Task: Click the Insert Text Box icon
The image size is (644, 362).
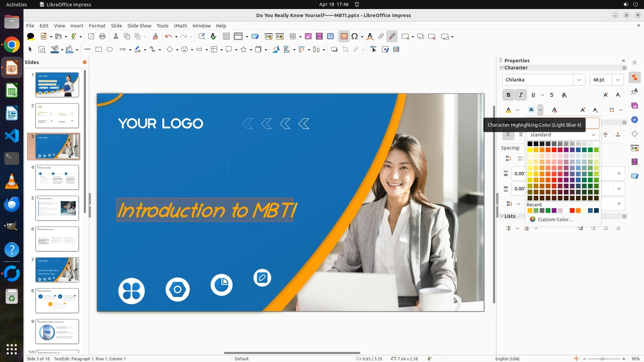Action: [x=344, y=37]
